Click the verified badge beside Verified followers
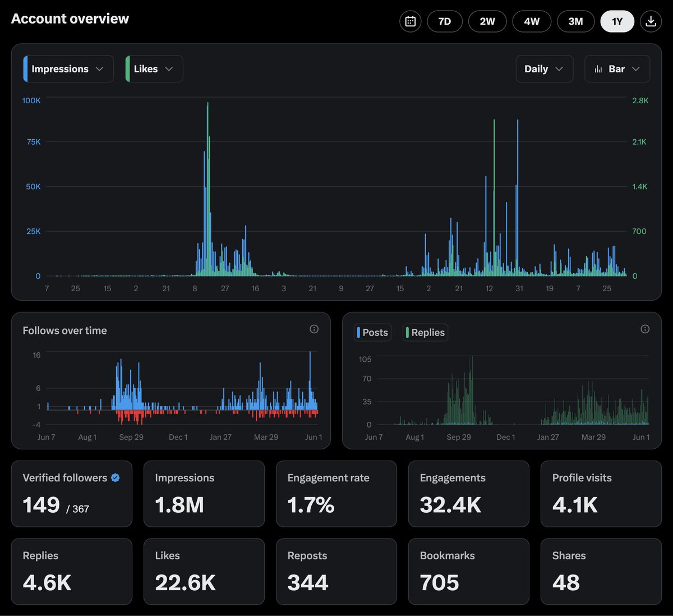Viewport: 673px width, 616px height. (x=116, y=478)
